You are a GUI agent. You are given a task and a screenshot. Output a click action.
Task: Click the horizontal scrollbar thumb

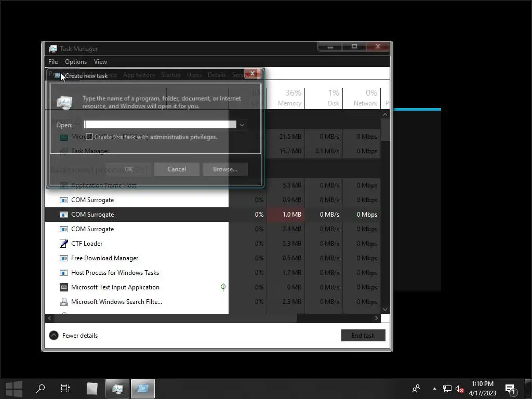point(176,318)
